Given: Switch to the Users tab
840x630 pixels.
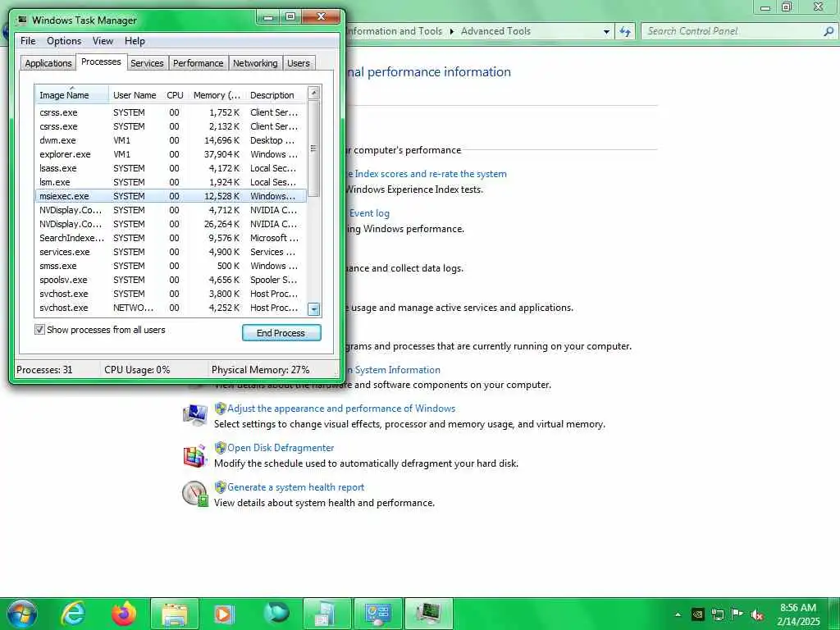Looking at the screenshot, I should pos(299,62).
